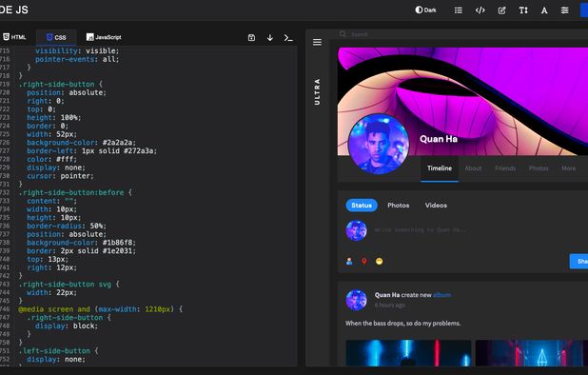Click the display: block code line
588x375 pixels.
(67, 326)
